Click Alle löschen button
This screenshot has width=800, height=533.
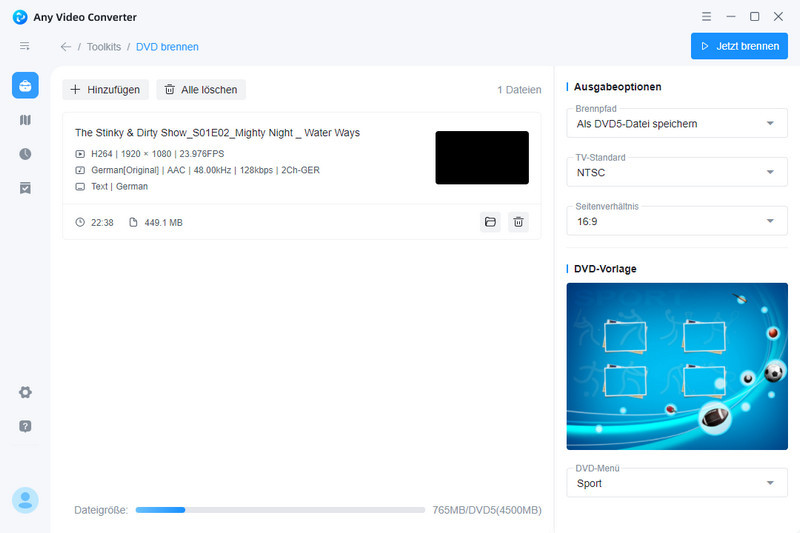201,90
